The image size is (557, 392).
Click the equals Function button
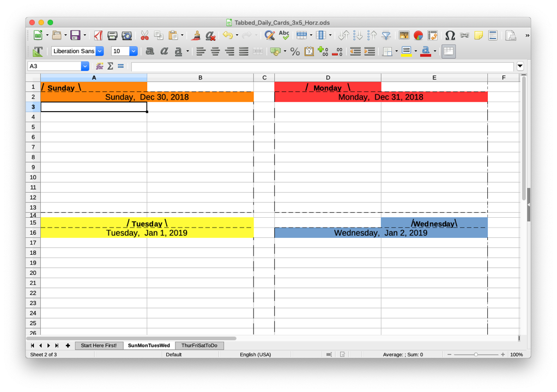(x=120, y=66)
